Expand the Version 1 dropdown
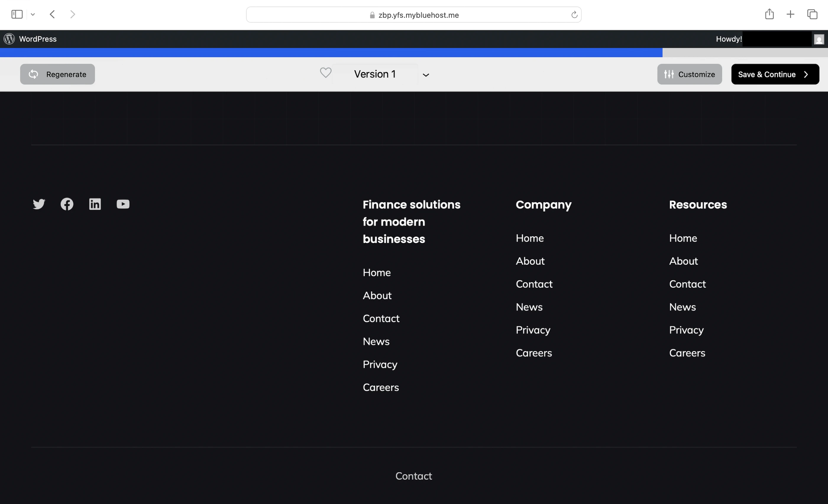828x504 pixels. (426, 75)
